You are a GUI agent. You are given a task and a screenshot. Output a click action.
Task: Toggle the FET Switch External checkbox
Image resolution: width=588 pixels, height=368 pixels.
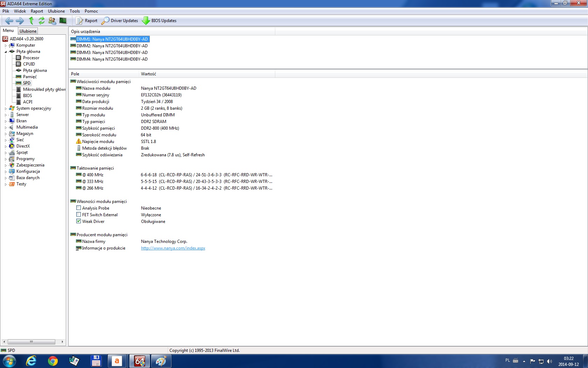79,214
